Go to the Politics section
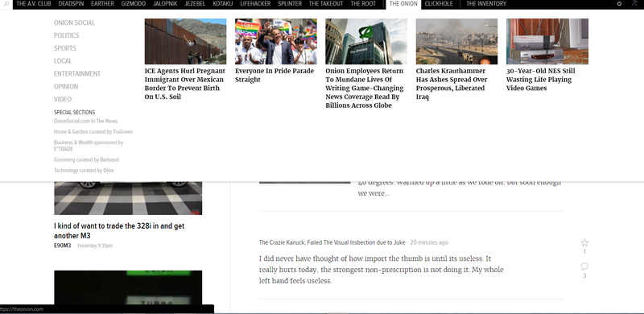The image size is (644, 314). [67, 35]
